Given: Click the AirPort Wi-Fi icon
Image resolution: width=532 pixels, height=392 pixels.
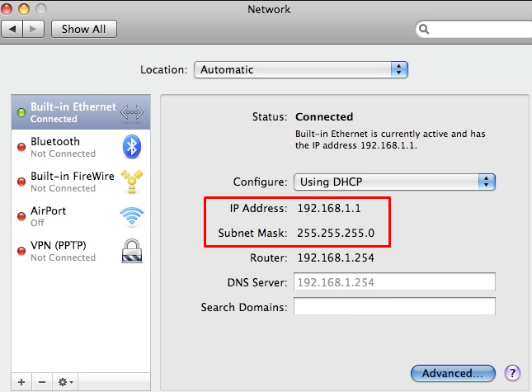Looking at the screenshot, I should [x=132, y=216].
